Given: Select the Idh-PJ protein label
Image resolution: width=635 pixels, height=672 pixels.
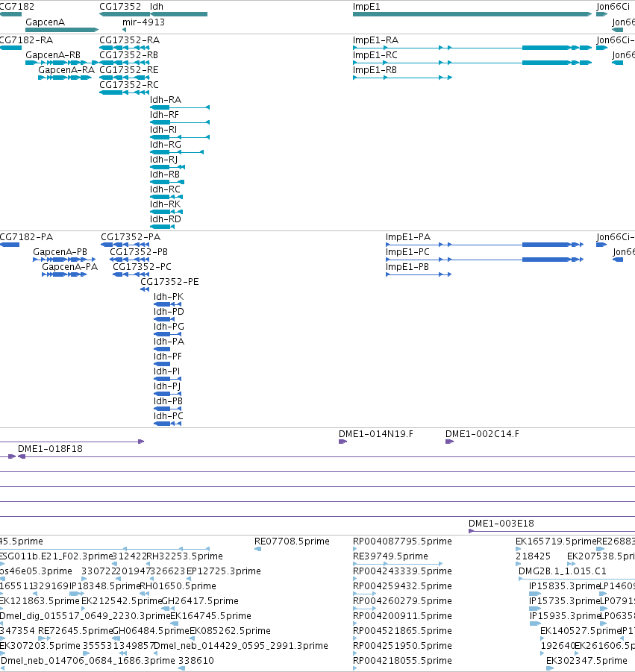Looking at the screenshot, I should [x=167, y=386].
